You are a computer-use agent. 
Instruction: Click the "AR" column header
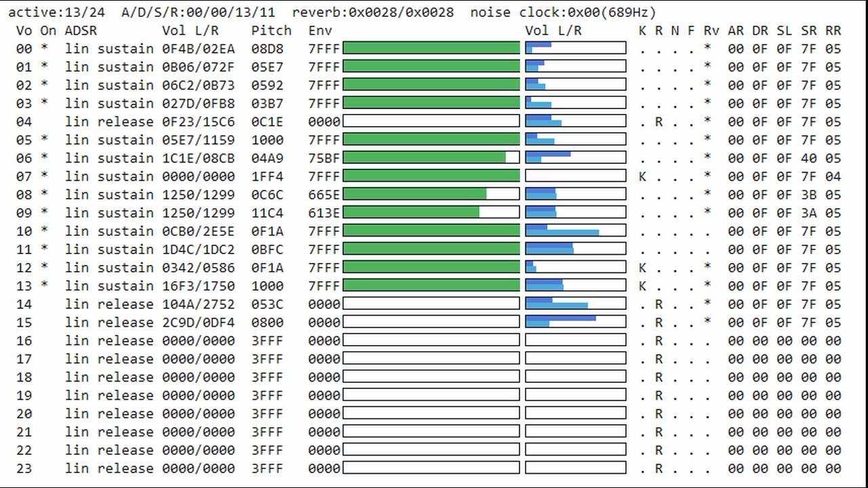(x=735, y=30)
